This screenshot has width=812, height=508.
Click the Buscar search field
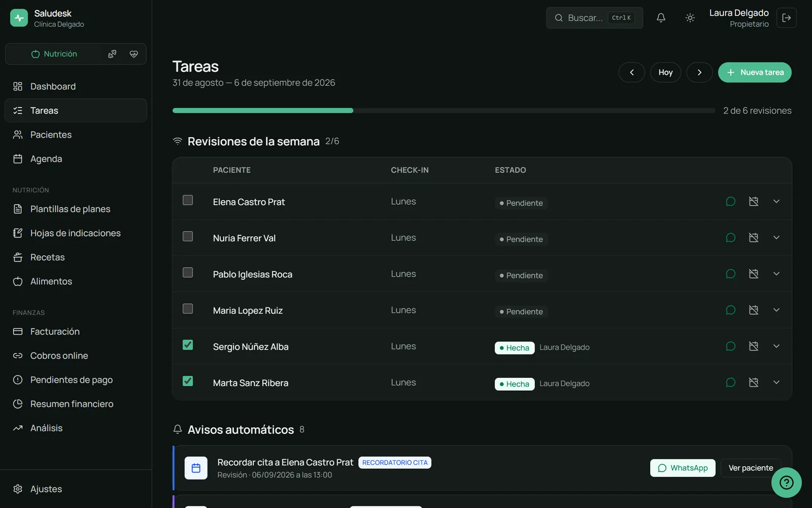(x=594, y=18)
